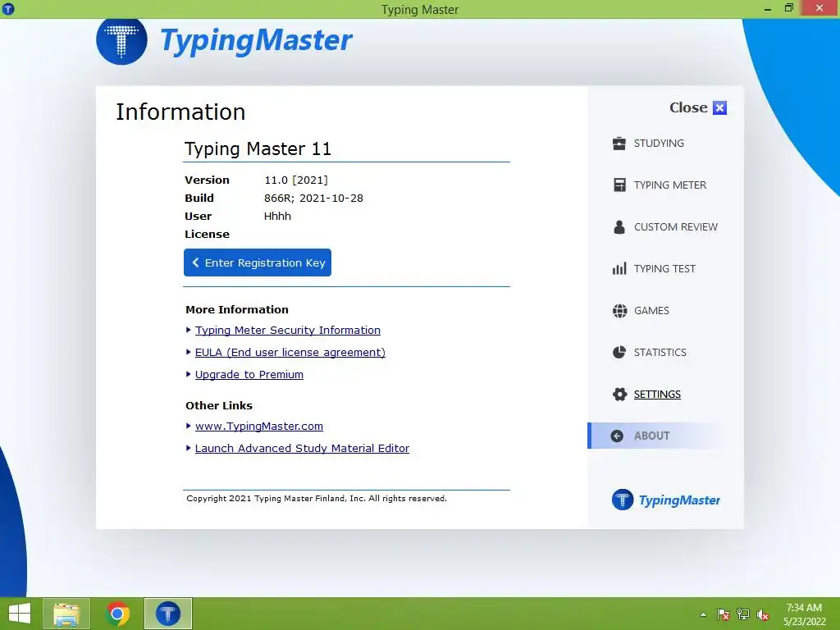Click the version value 11.0 [2021]
The image size is (840, 630).
point(296,180)
